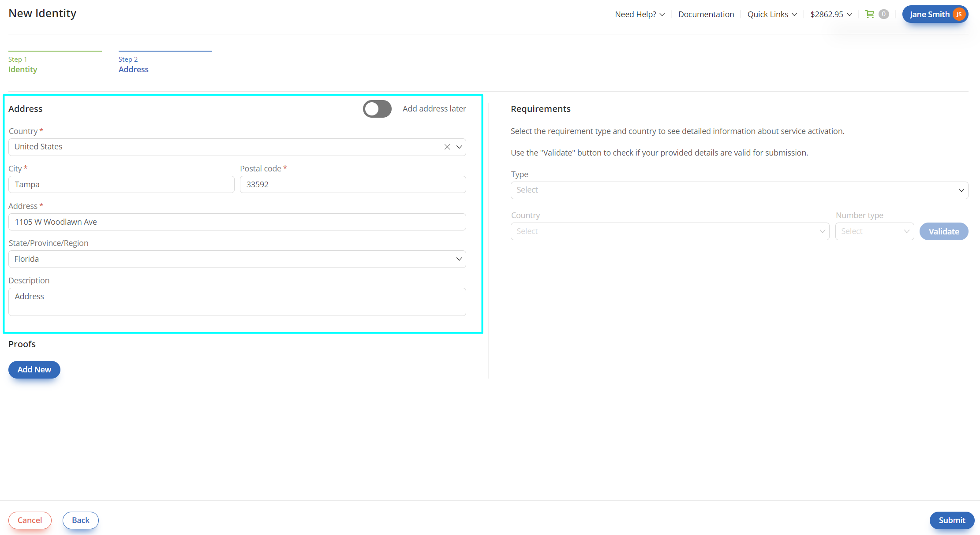Open the $2862.95 balance dropdown

coord(831,14)
